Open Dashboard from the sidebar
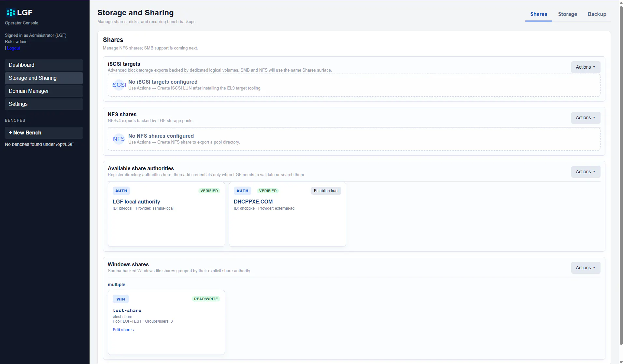 44,65
